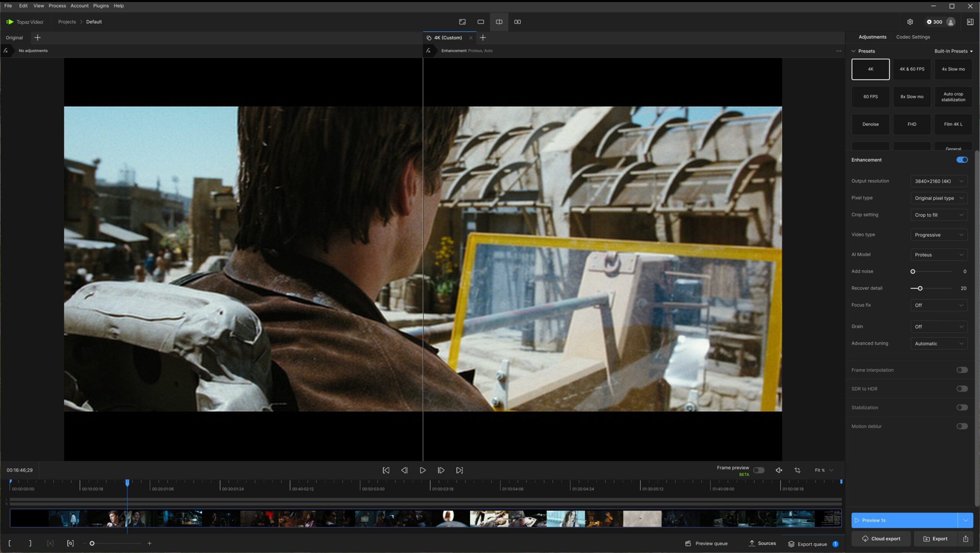Choose the 4K & 60 FPS preset
980x553 pixels.
pyautogui.click(x=911, y=69)
